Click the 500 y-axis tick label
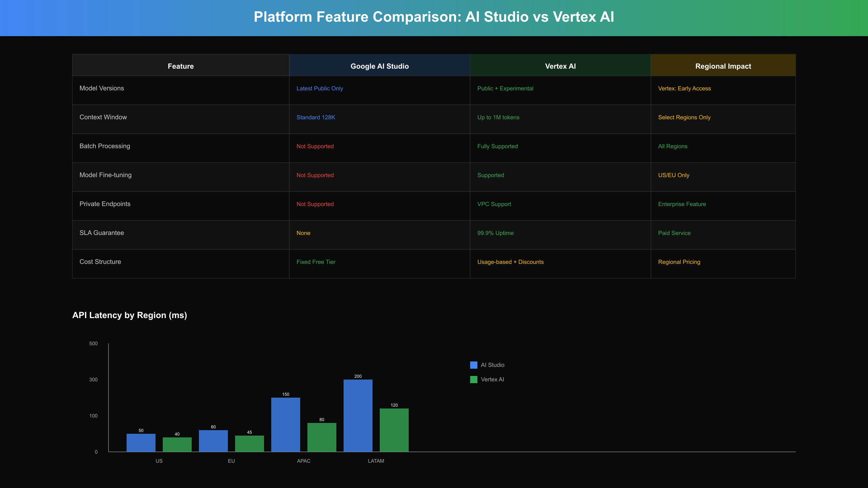The image size is (868, 488). (x=93, y=343)
